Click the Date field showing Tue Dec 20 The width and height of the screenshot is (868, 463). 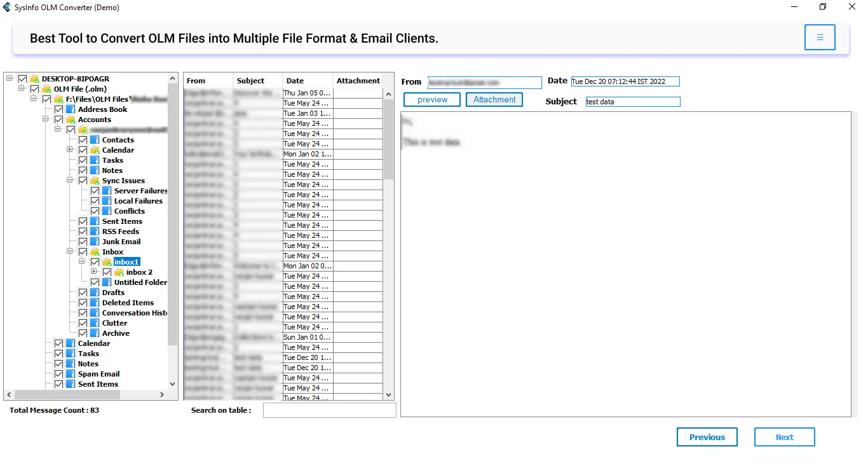tap(625, 81)
